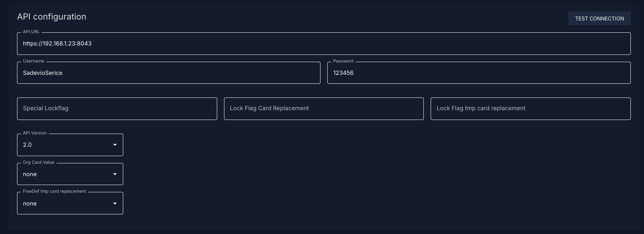Click the arrow icon in FreeDef tmp card replacement
This screenshot has height=234, width=644.
click(115, 204)
